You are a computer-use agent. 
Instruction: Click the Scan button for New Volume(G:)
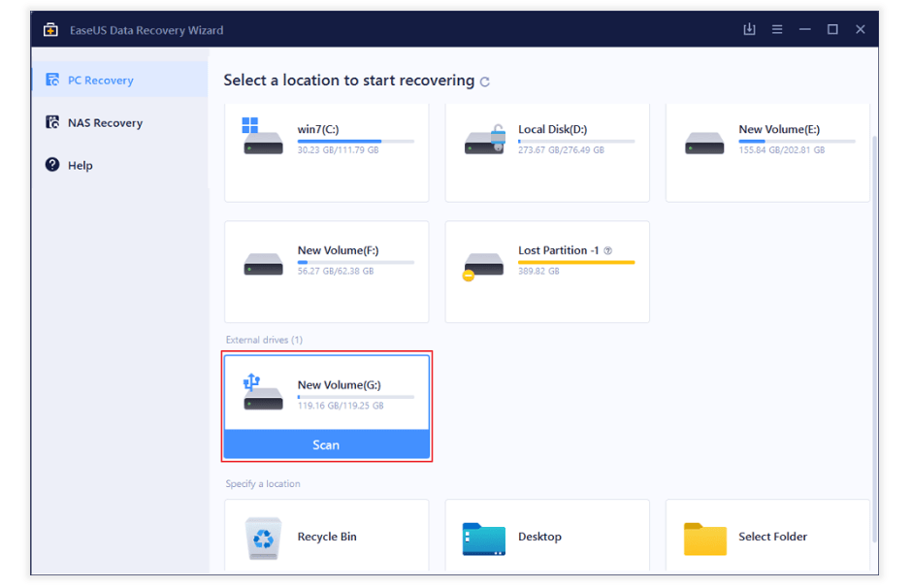[326, 444]
